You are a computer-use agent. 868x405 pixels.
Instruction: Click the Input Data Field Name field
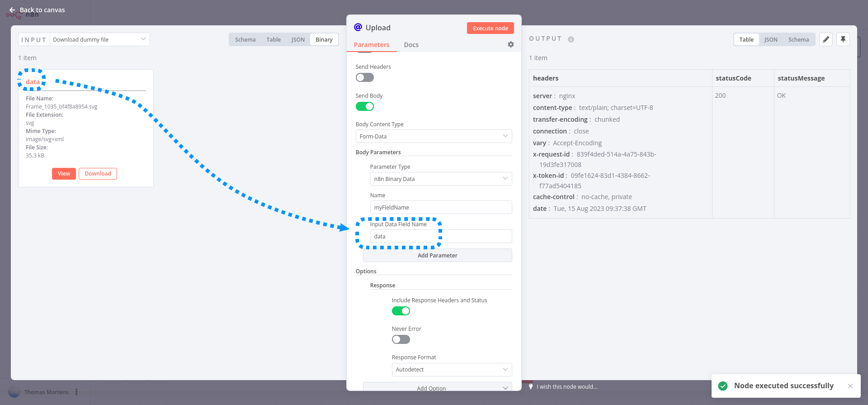point(441,236)
